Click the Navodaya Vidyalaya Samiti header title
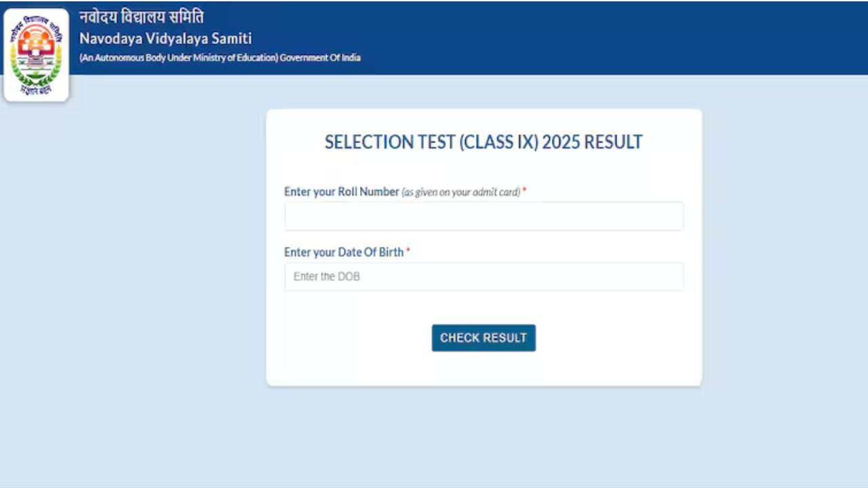This screenshot has height=488, width=868. [165, 39]
